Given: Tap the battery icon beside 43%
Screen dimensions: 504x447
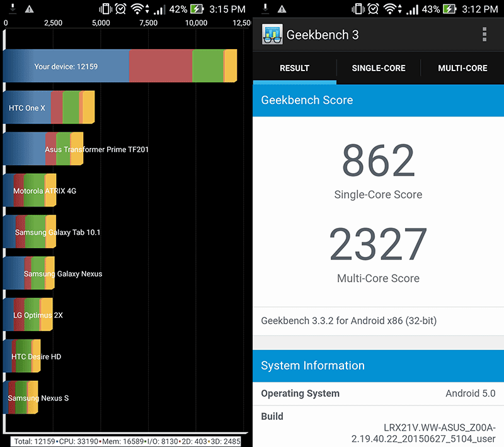Looking at the screenshot, I should point(449,9).
